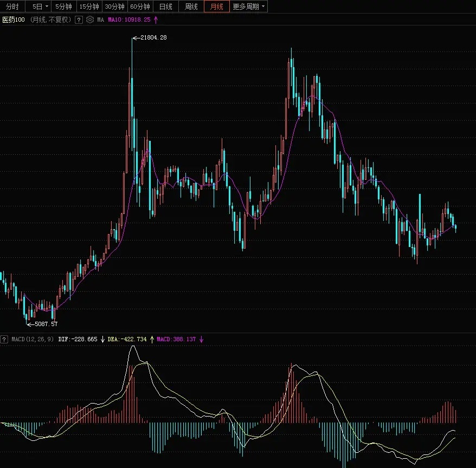Open the 更多周期 dropdown
Viewport: 476px width, 468px height.
pos(245,7)
